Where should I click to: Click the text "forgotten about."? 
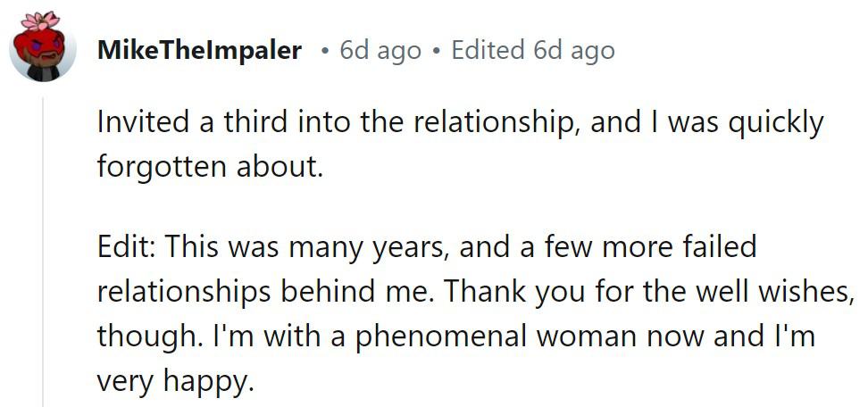tap(209, 165)
